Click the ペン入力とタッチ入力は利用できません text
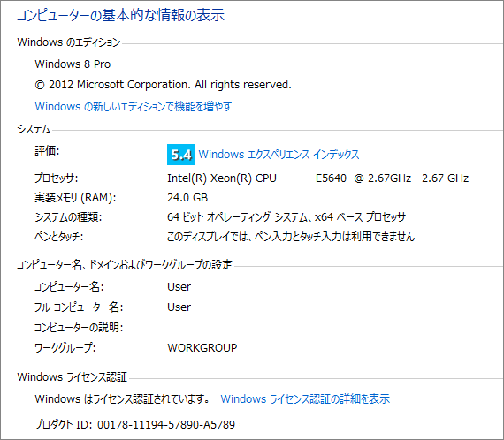 coord(291,237)
